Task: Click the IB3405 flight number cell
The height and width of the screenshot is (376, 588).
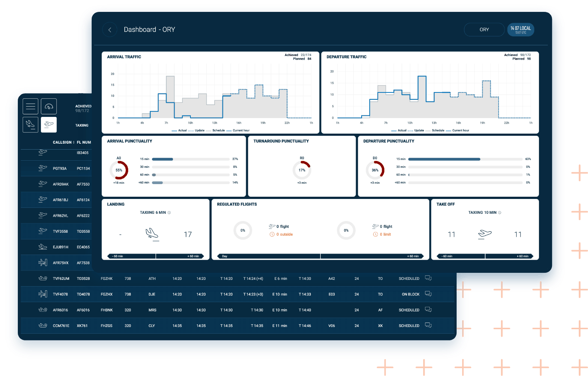Action: coord(82,153)
